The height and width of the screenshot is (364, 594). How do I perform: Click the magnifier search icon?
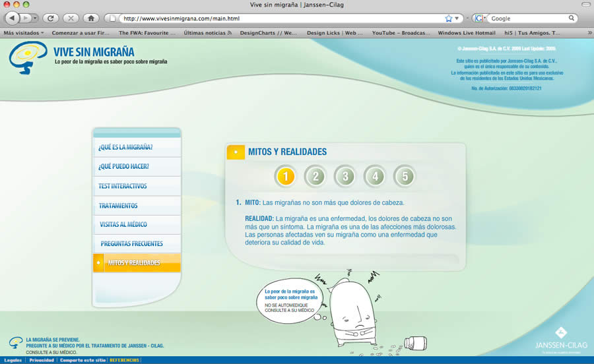click(x=572, y=18)
